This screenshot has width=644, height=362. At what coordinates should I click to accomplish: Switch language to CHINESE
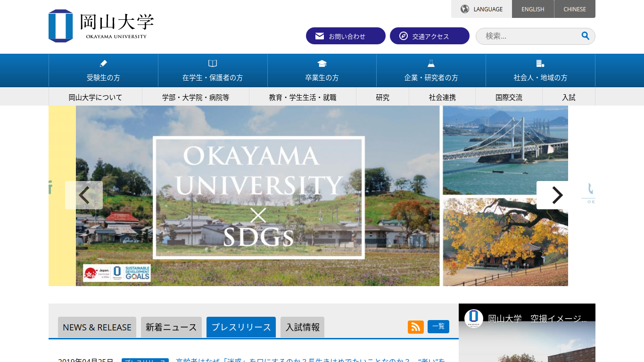point(575,9)
